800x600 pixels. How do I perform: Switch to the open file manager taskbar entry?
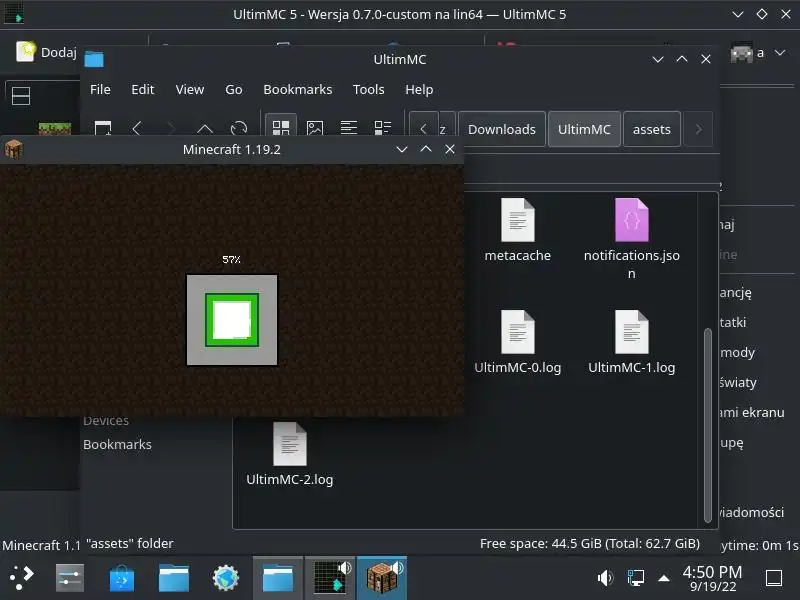pyautogui.click(x=278, y=578)
